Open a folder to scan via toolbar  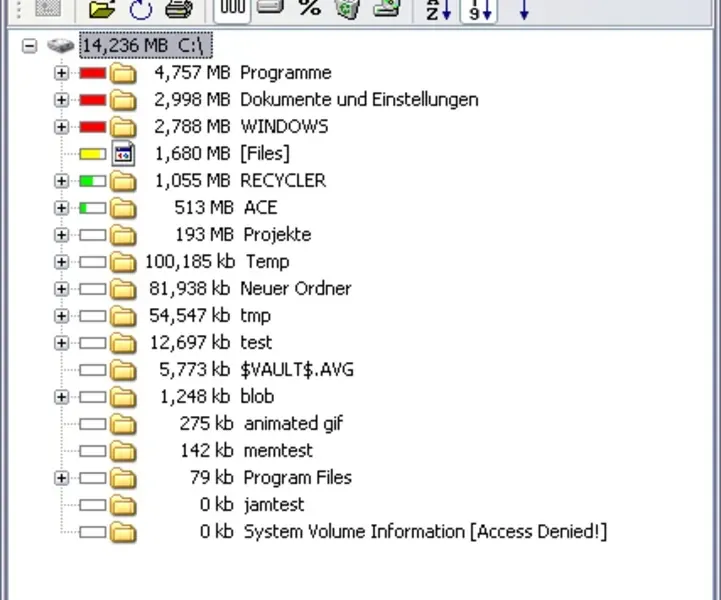coord(102,8)
